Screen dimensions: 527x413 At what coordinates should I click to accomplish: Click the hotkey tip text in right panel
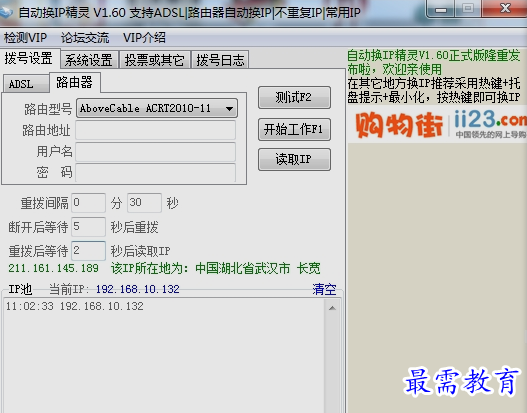(434, 90)
